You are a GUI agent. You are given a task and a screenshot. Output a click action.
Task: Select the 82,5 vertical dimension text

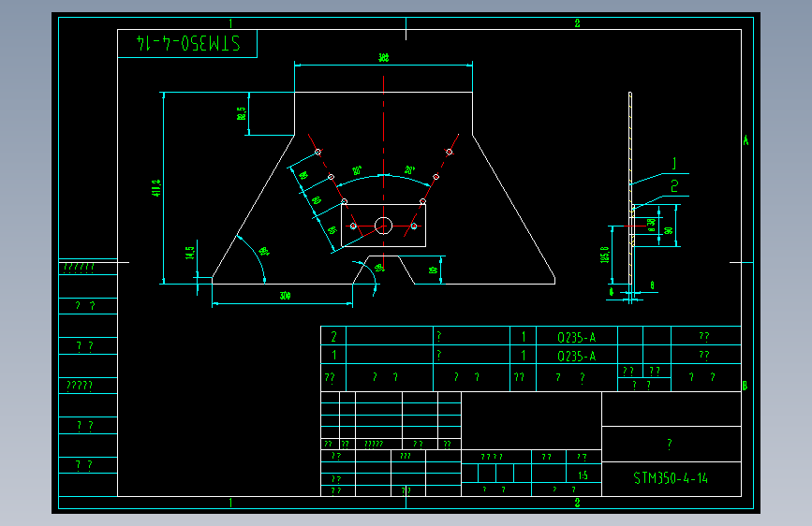242,113
